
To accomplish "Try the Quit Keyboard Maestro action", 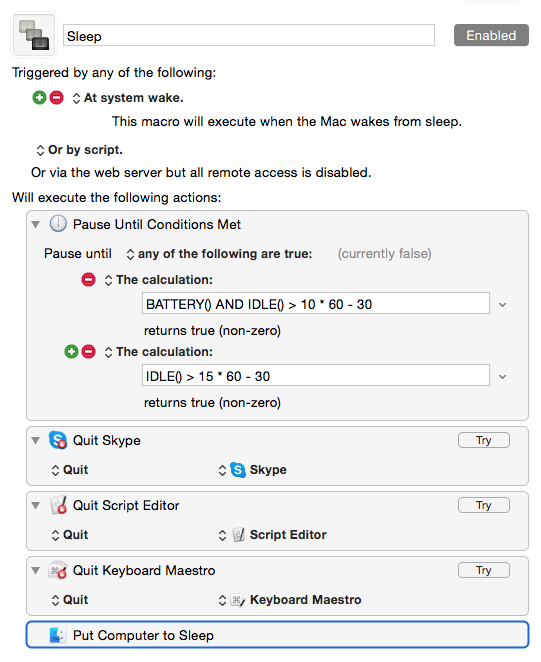I will (484, 570).
